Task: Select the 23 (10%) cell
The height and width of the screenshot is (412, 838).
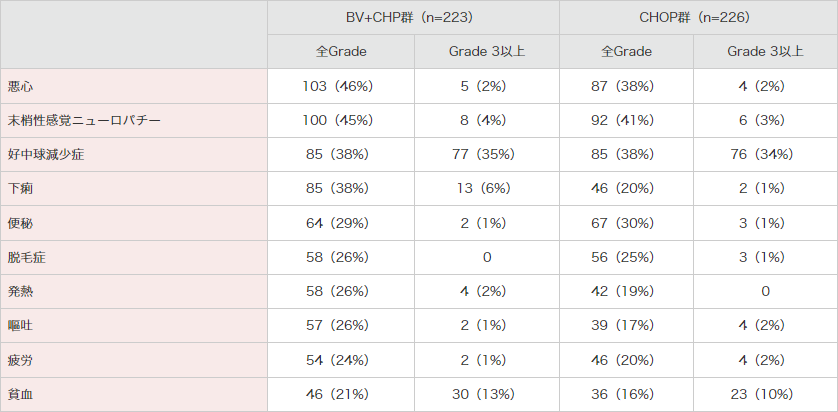Action: click(x=765, y=395)
